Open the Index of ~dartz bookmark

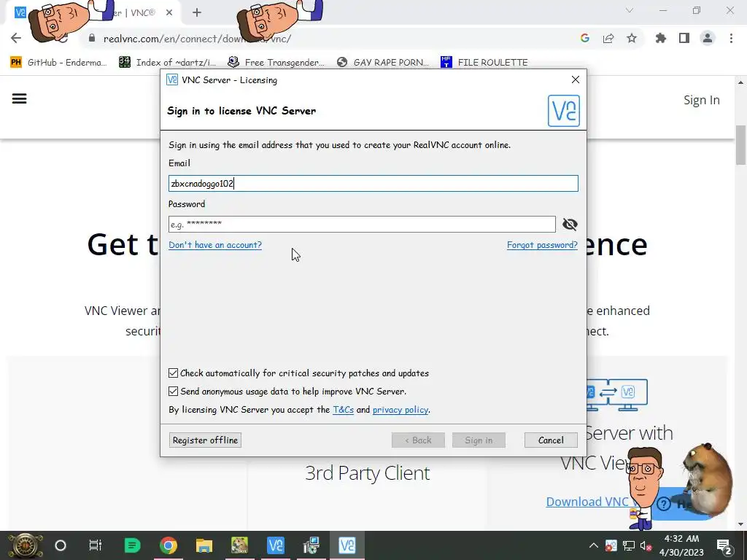167,63
